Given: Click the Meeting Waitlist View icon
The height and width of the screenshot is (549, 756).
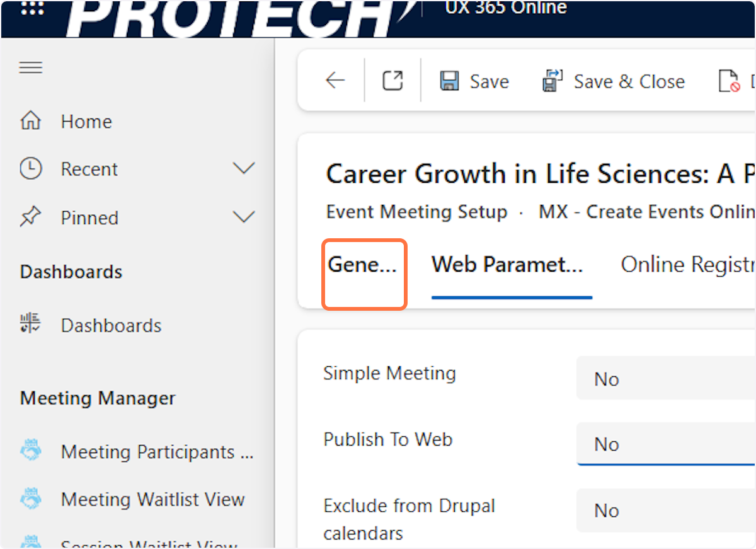Looking at the screenshot, I should (x=31, y=499).
